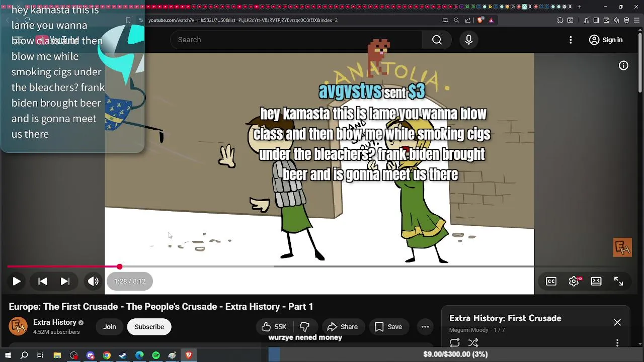This screenshot has height=362, width=644.
Task: Click the share page icon in address bar
Action: click(x=468, y=20)
